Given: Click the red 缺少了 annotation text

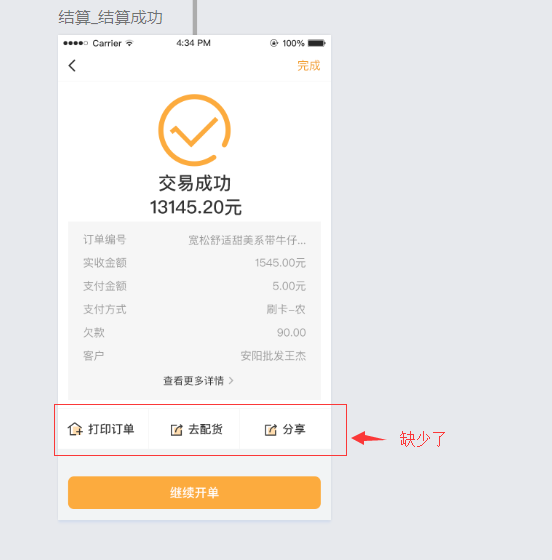Looking at the screenshot, I should click(423, 439).
